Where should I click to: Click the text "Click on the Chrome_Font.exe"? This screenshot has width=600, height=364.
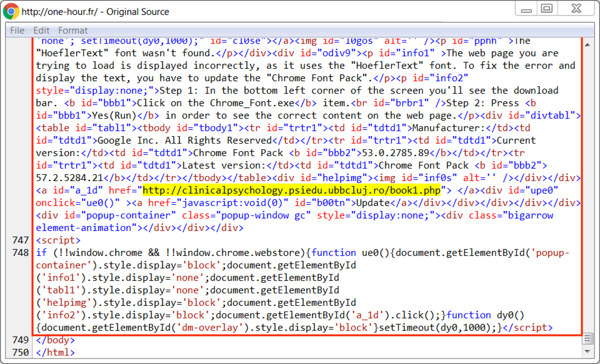coord(216,103)
